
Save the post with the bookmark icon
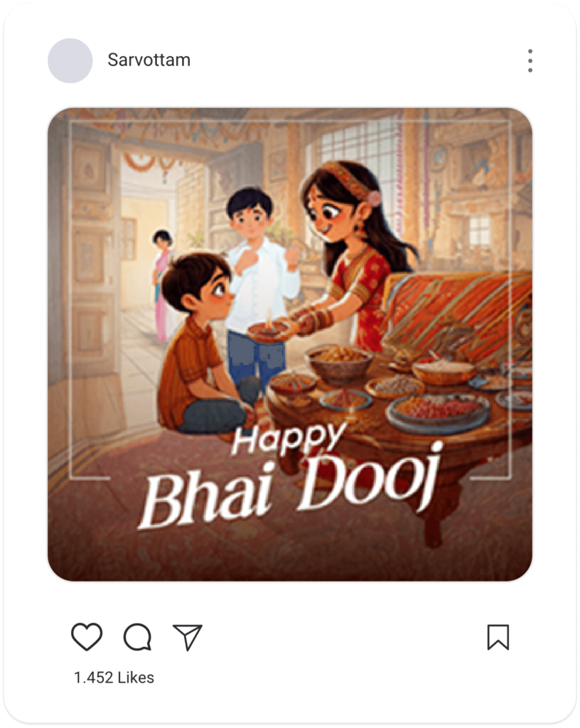498,637
